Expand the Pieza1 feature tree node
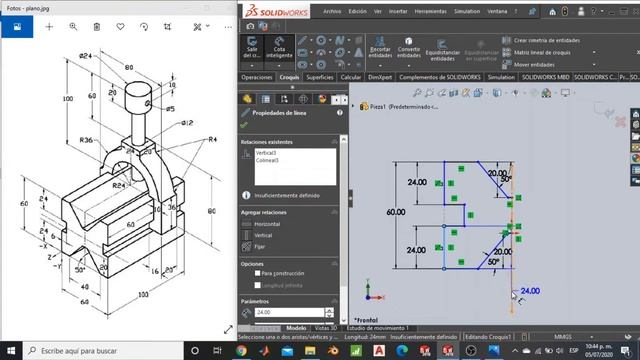Screen dimensions: 640x360 (x=353, y=106)
